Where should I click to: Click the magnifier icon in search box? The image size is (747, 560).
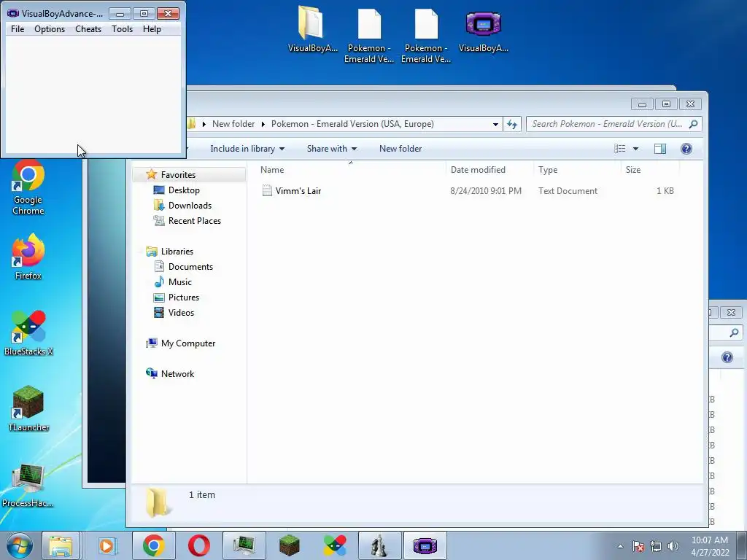tap(694, 124)
